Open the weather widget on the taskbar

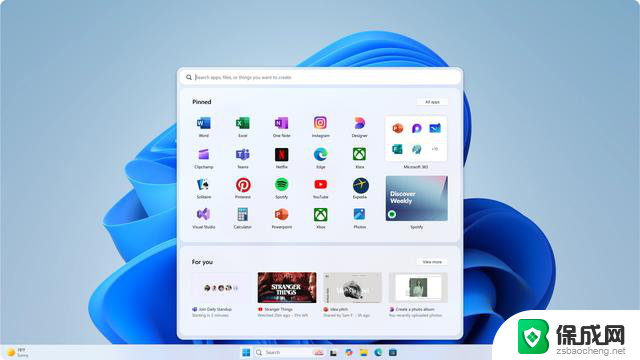pyautogui.click(x=17, y=352)
